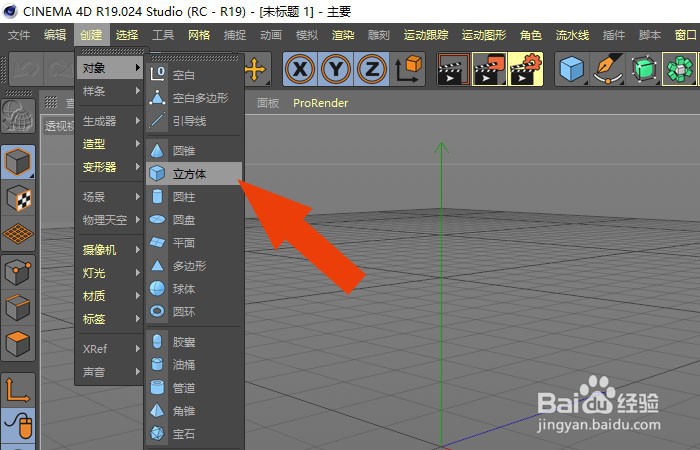Open the 雕刻 menu
Screen dimensions: 700x450
click(x=379, y=35)
